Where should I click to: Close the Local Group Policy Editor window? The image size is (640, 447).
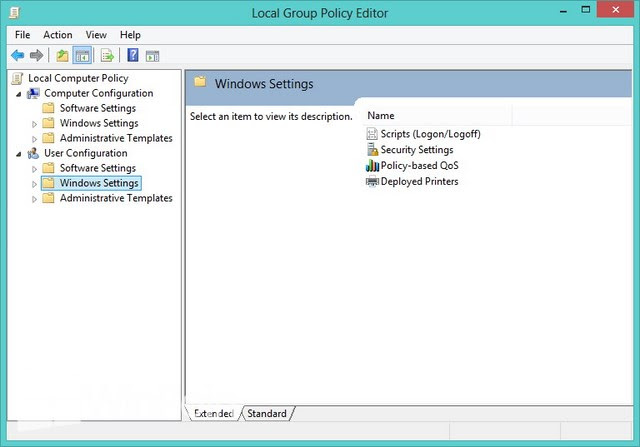(x=616, y=9)
